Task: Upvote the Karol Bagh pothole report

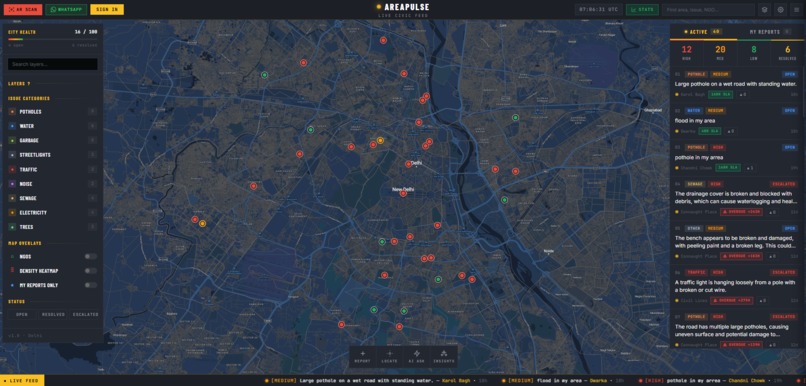Action: point(742,95)
